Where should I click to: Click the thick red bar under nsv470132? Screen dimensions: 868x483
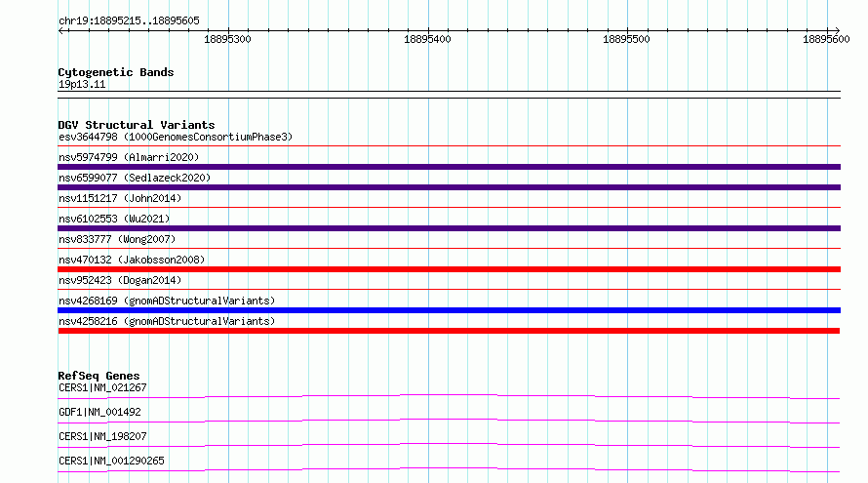(x=449, y=269)
